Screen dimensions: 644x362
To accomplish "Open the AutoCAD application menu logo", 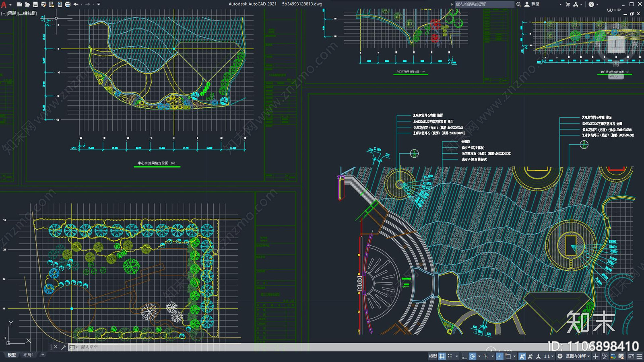I will [x=4, y=4].
